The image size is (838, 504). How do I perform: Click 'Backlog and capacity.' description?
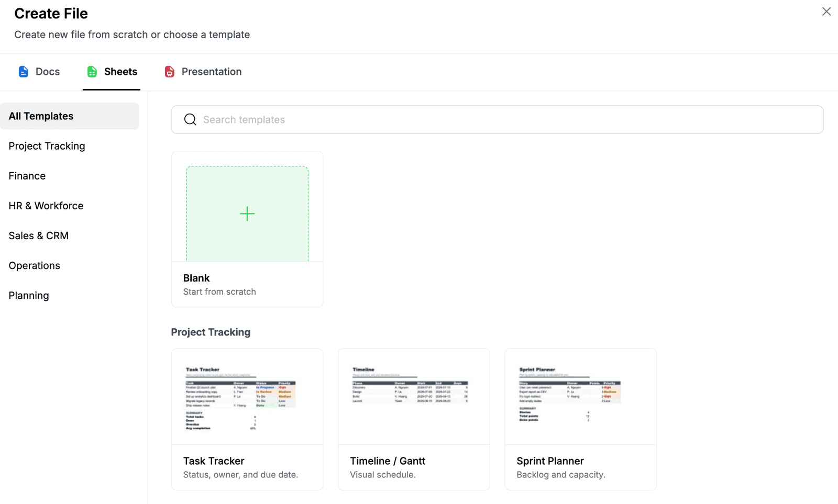coord(561,475)
